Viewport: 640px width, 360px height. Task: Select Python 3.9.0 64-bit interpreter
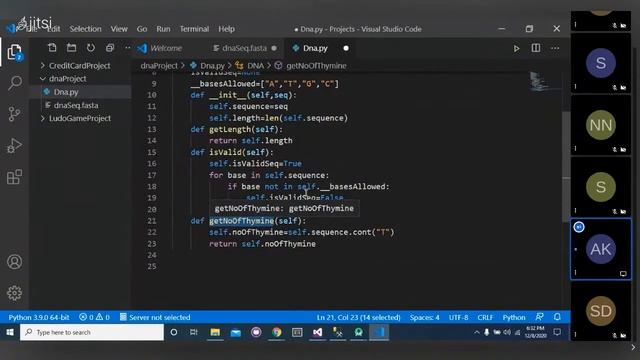coord(39,317)
